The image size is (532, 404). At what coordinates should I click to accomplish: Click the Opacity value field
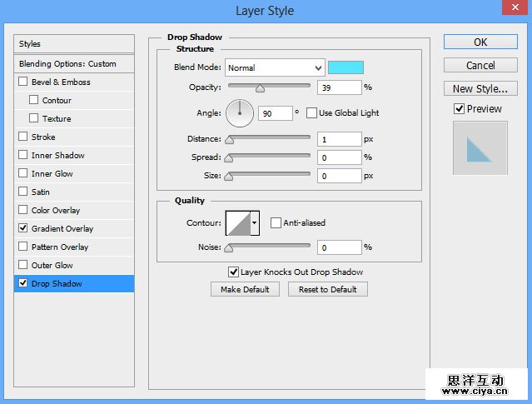pos(339,87)
